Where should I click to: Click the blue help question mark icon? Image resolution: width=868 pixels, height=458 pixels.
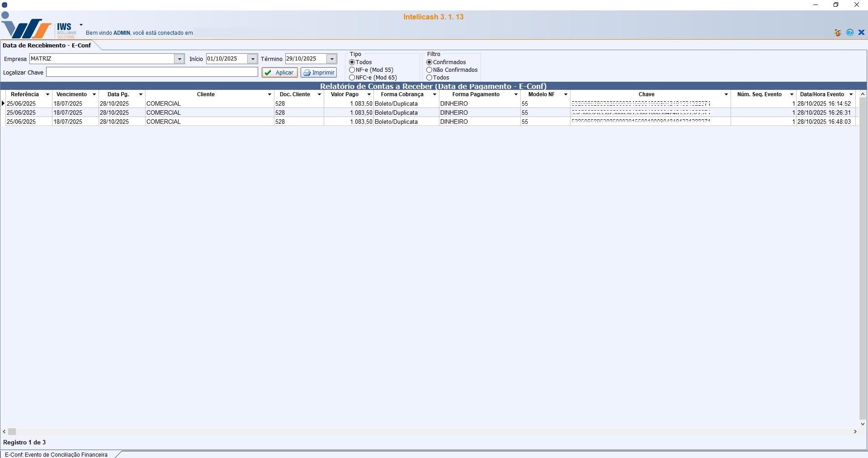coord(850,33)
